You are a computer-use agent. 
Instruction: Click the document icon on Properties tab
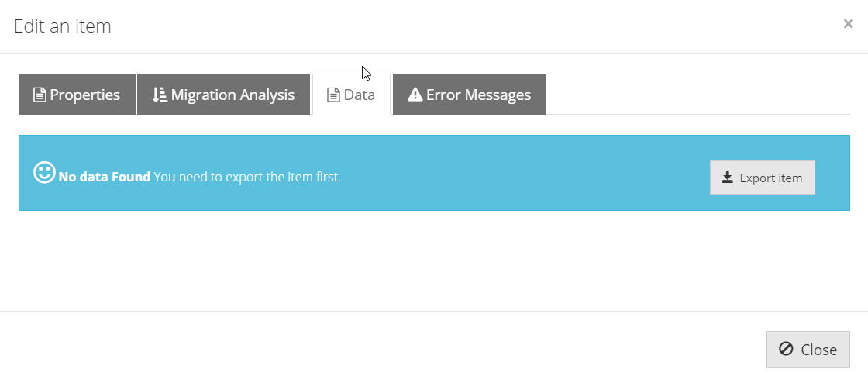(x=40, y=95)
